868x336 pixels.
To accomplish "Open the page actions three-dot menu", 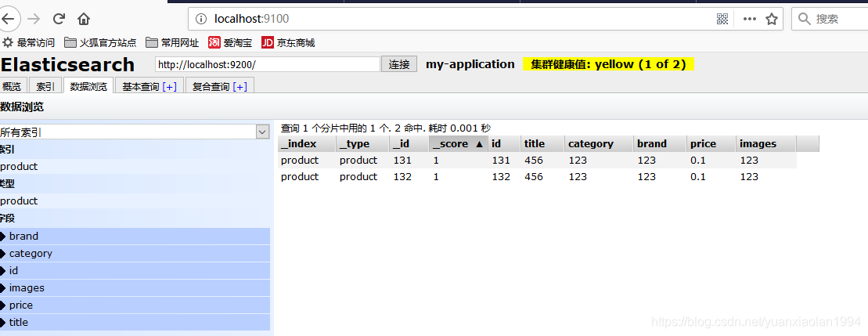I will point(750,20).
